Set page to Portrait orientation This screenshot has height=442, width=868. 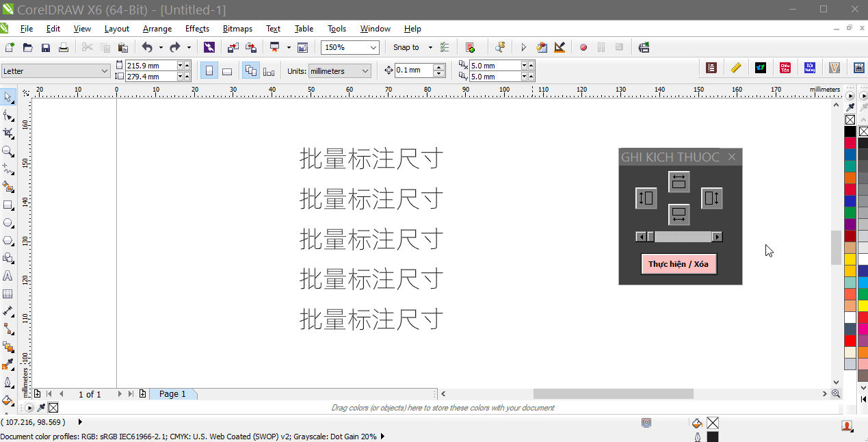tap(209, 70)
